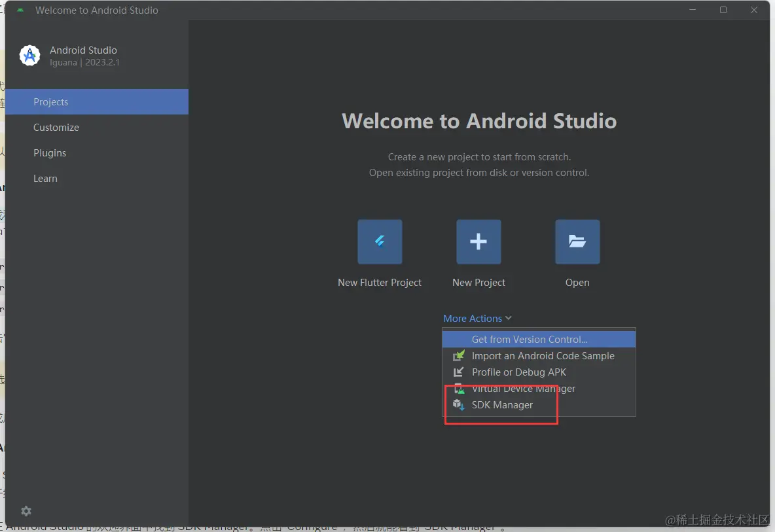Image resolution: width=775 pixels, height=532 pixels.
Task: Click the Profile or Debug APK icon
Action: pyautogui.click(x=459, y=372)
